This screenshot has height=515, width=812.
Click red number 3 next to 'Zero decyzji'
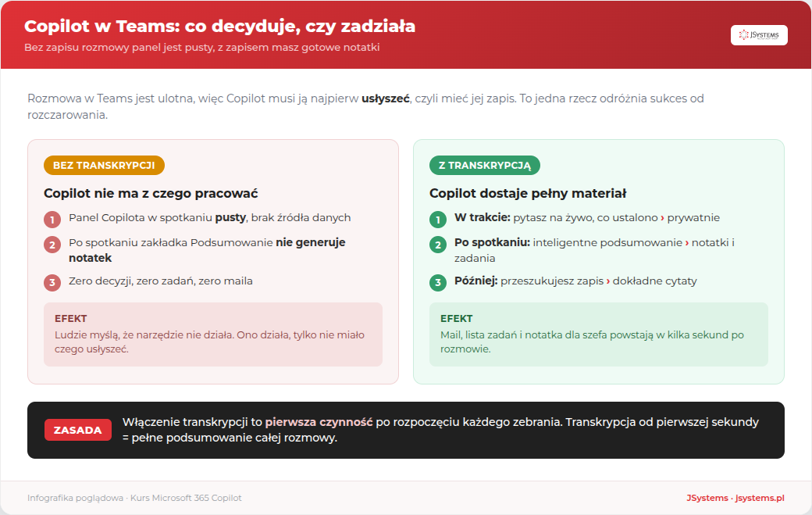[52, 283]
